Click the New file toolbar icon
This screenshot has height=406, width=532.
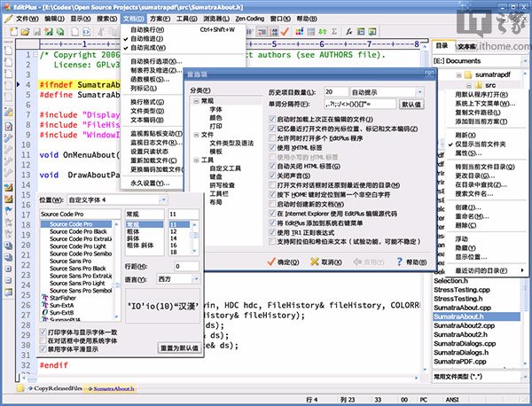click(x=13, y=32)
